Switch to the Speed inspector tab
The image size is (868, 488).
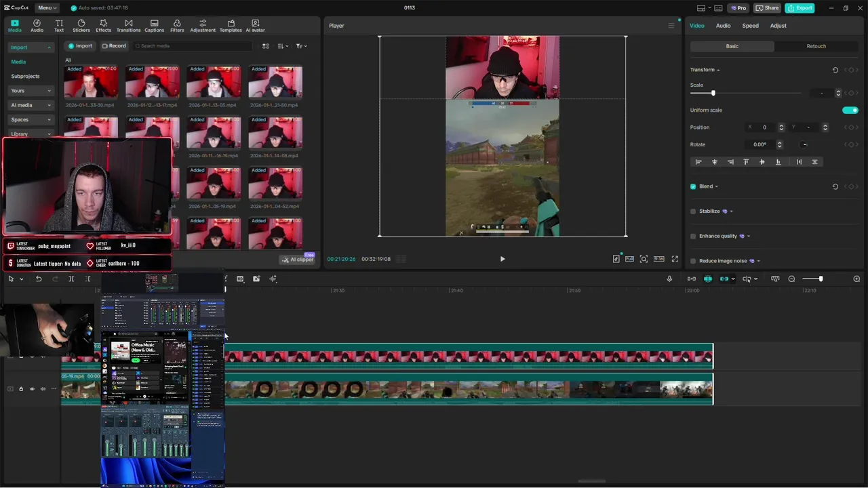pos(750,26)
